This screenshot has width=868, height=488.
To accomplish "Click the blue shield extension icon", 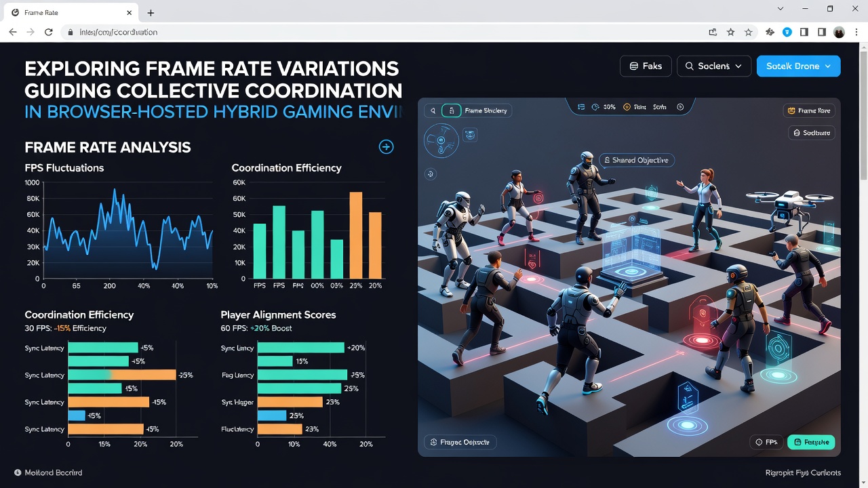I will (787, 32).
